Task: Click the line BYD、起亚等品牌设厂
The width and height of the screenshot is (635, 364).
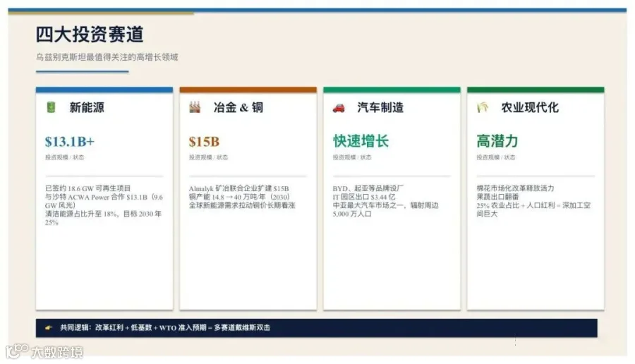Action: pos(368,188)
